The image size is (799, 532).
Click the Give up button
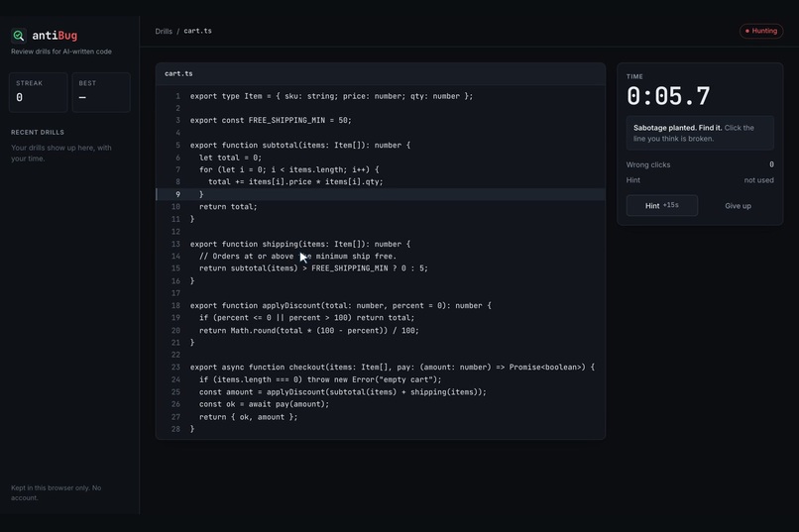point(738,206)
